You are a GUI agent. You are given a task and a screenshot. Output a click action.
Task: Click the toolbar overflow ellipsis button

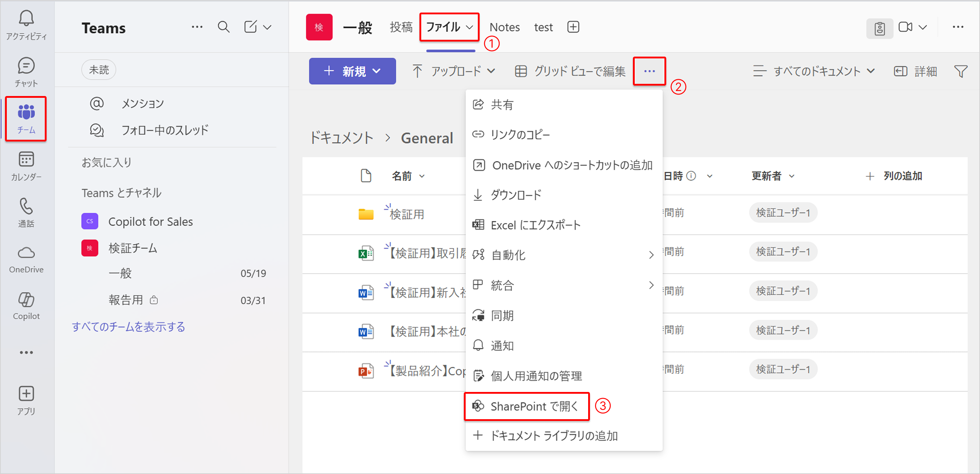(x=649, y=71)
